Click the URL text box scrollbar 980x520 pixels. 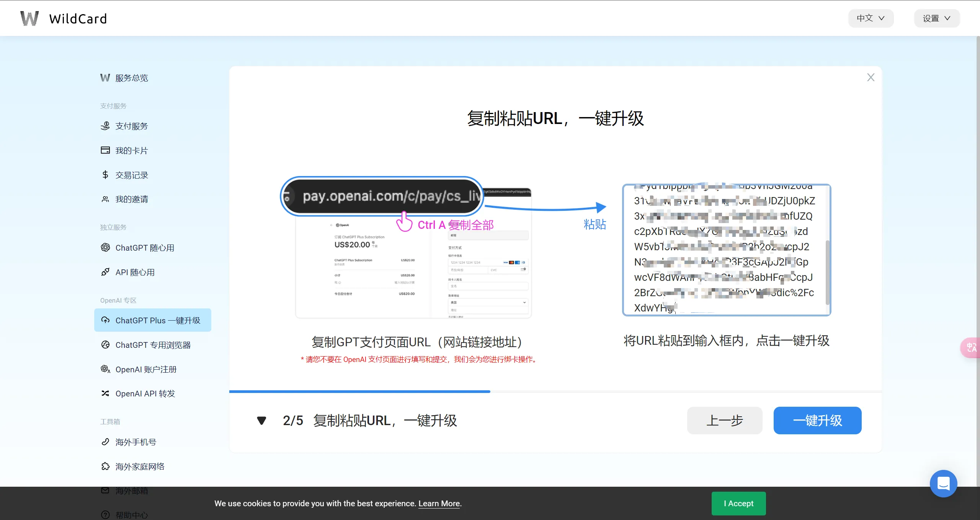pyautogui.click(x=827, y=272)
